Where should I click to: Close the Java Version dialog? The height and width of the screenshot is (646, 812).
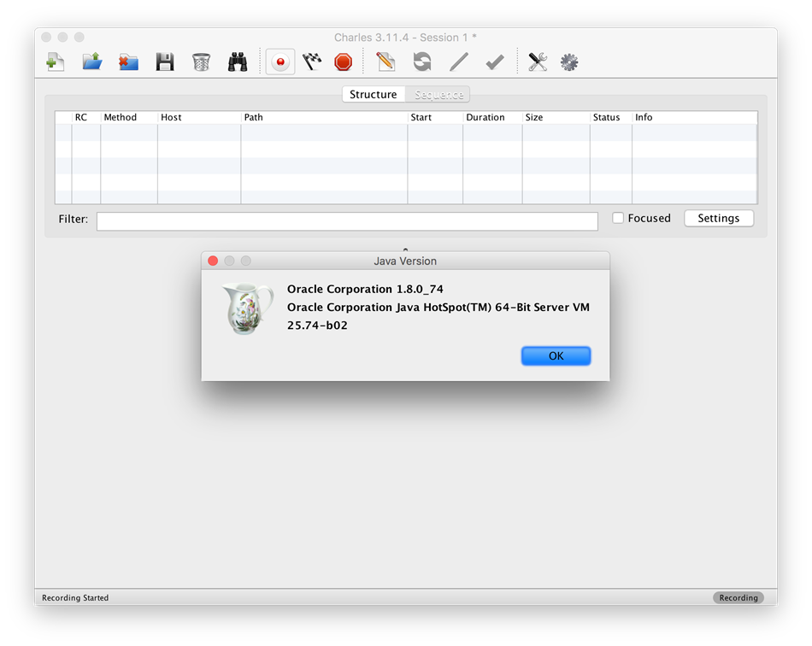click(213, 261)
